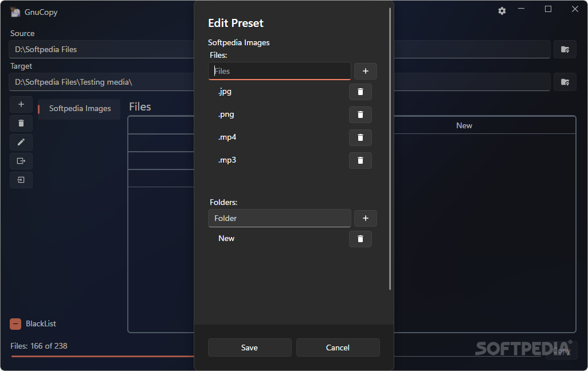588x371 pixels.
Task: Maximize the GnuCopy window
Action: point(548,9)
